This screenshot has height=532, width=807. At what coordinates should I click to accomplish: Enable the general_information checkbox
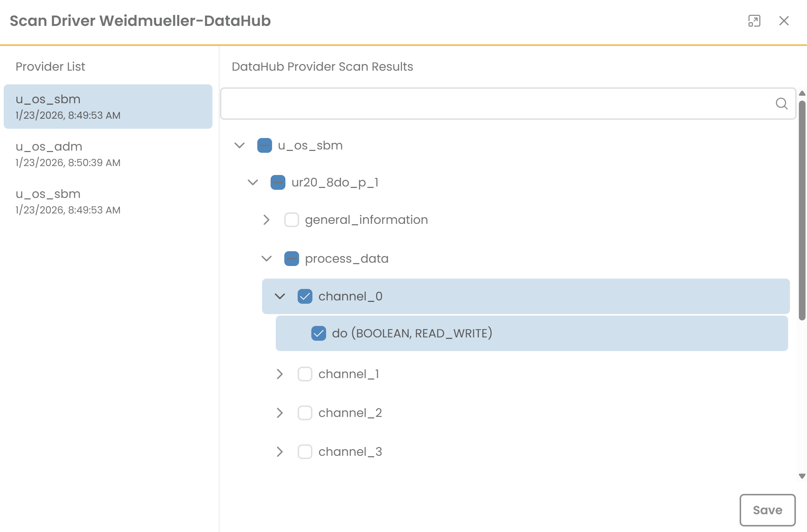[292, 220]
